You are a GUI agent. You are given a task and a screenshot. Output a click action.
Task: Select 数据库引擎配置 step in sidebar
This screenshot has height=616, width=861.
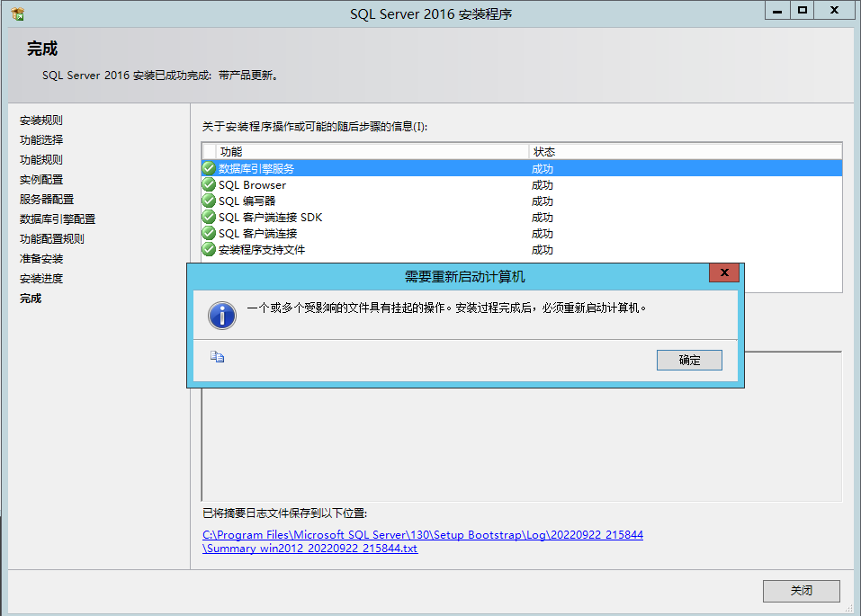[58, 219]
